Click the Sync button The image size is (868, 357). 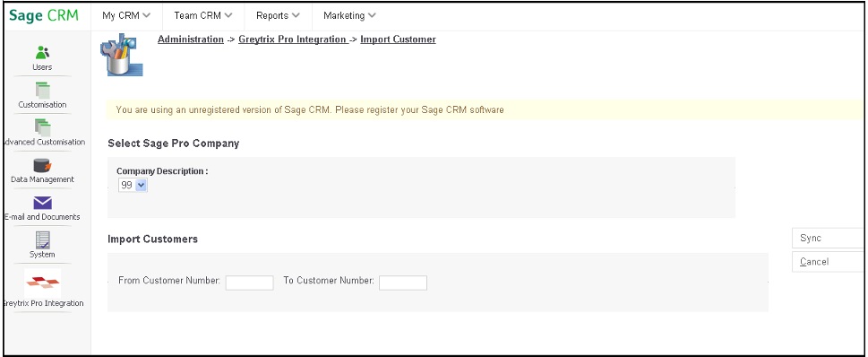[x=829, y=238]
